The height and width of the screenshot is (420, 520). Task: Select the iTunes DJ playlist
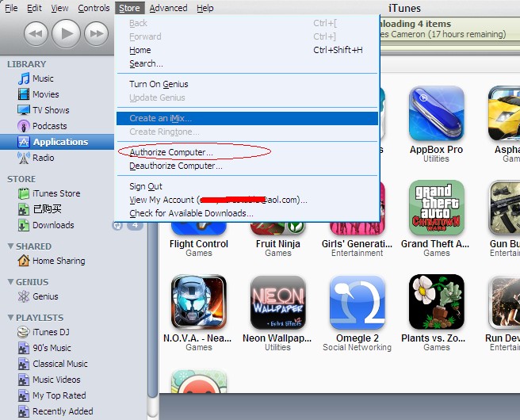(51, 332)
